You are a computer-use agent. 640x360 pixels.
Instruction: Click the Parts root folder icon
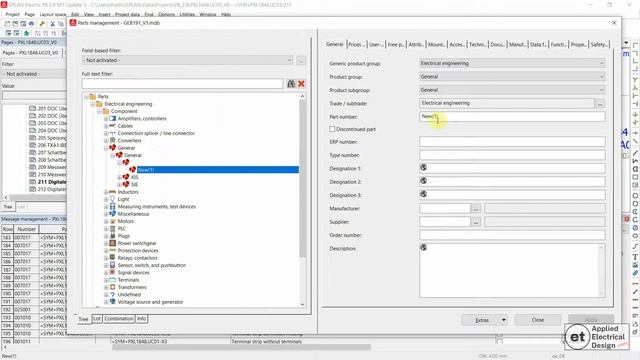point(93,97)
